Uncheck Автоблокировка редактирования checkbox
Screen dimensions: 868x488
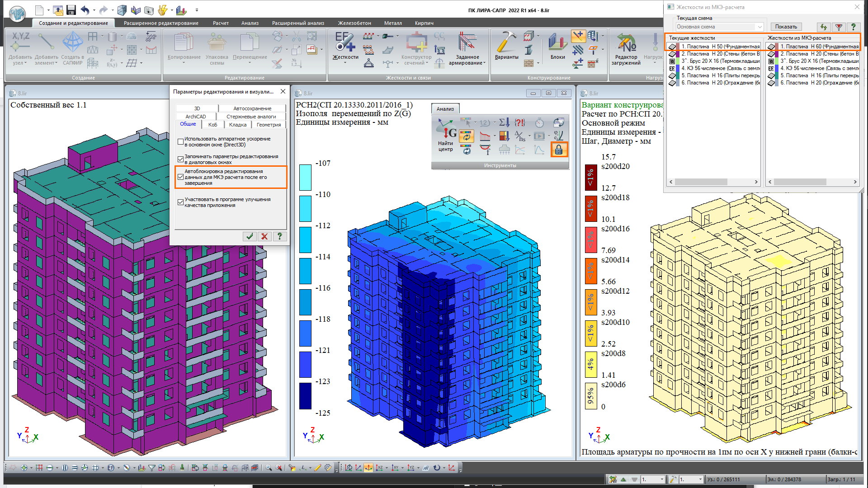pos(181,177)
